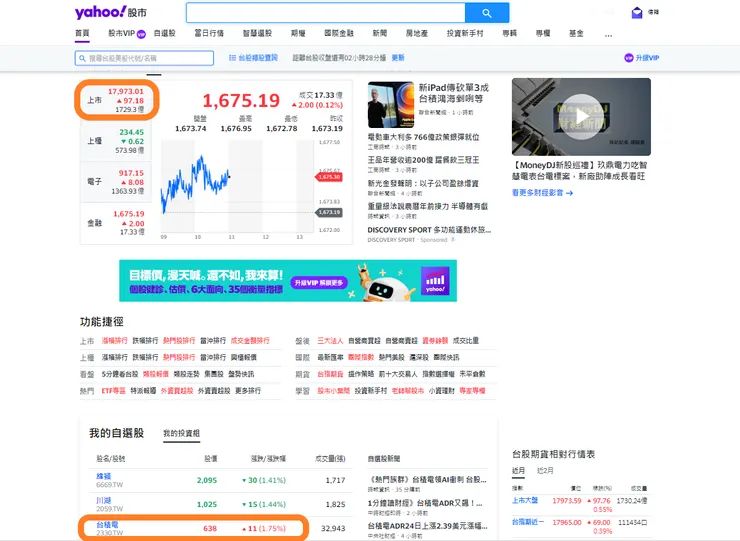The image size is (740, 541).
Task: Open the 新iPad news thumbnail image
Action: click(x=391, y=105)
